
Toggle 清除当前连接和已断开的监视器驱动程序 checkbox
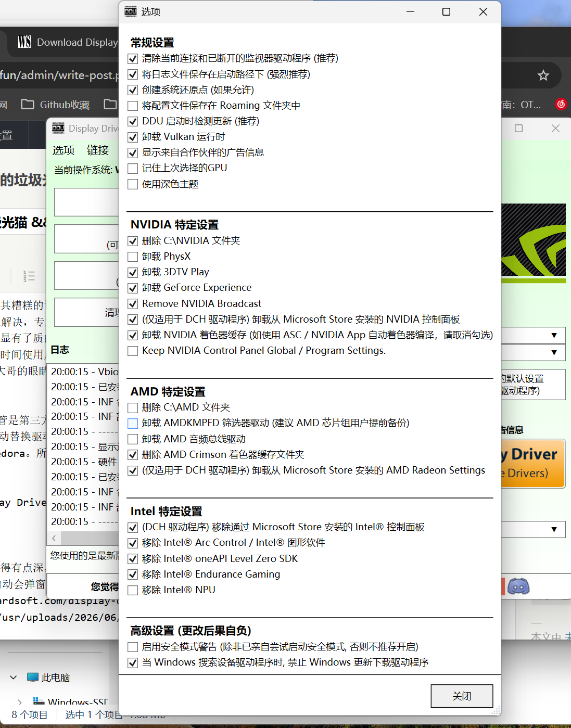pyautogui.click(x=133, y=58)
